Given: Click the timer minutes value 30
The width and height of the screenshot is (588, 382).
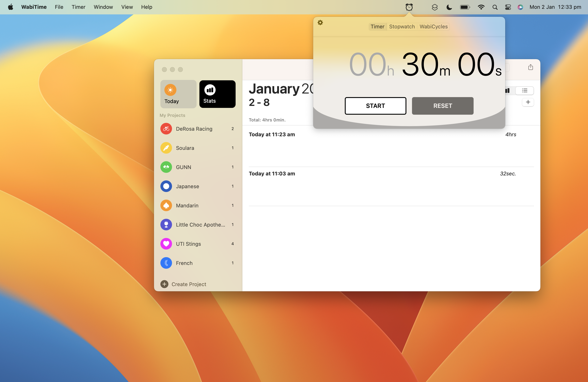Looking at the screenshot, I should [420, 64].
